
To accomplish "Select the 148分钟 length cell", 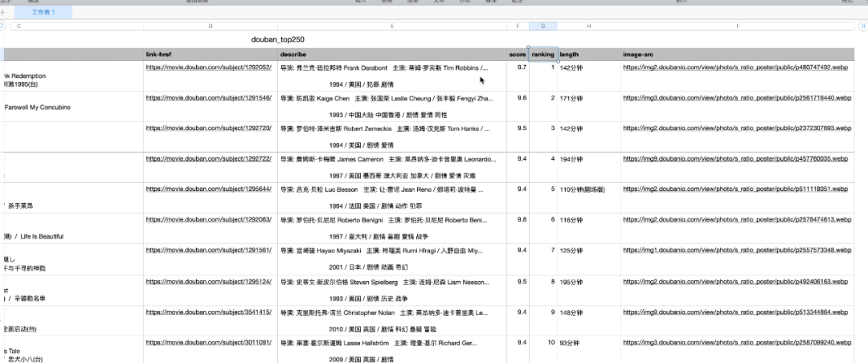I will (589, 320).
